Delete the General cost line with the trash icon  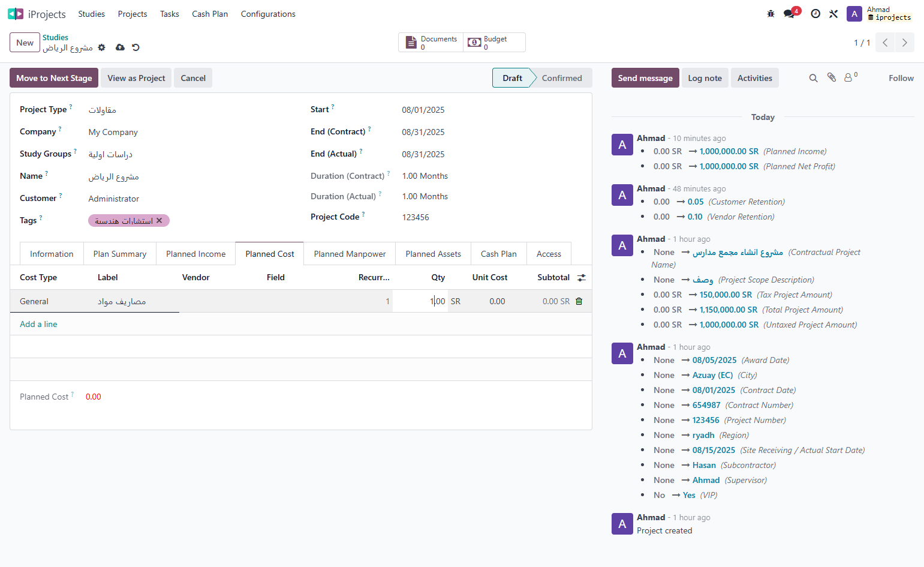click(579, 301)
